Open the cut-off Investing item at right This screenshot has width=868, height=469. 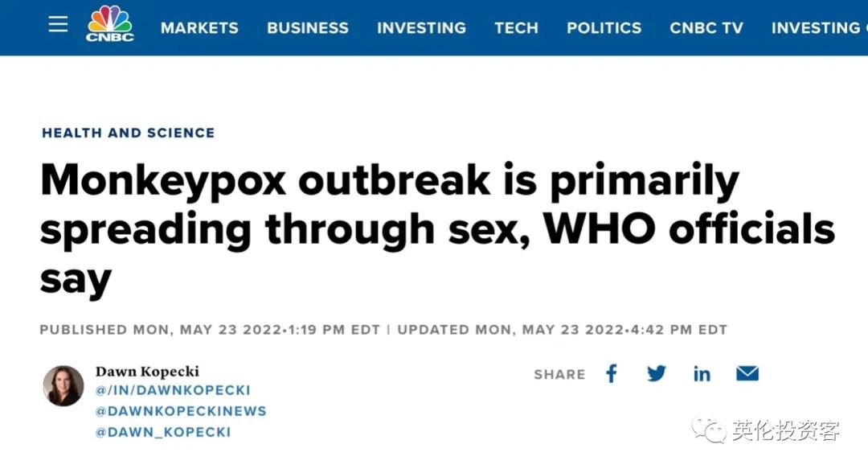(819, 27)
